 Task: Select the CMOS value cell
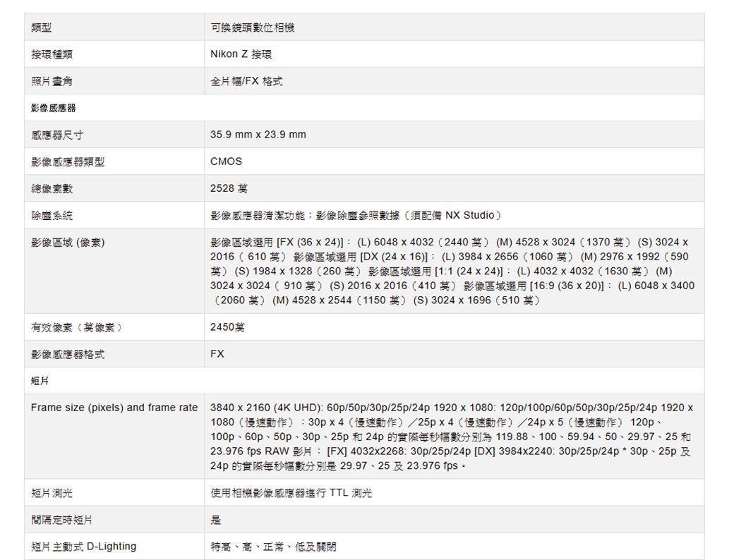click(226, 162)
